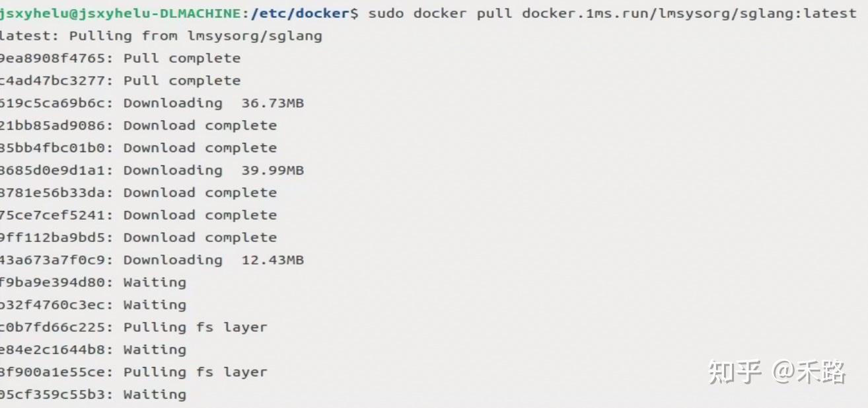Click layer f9ba9e394d80 Waiting line
Viewport: 868px width, 408px height.
pos(92,283)
